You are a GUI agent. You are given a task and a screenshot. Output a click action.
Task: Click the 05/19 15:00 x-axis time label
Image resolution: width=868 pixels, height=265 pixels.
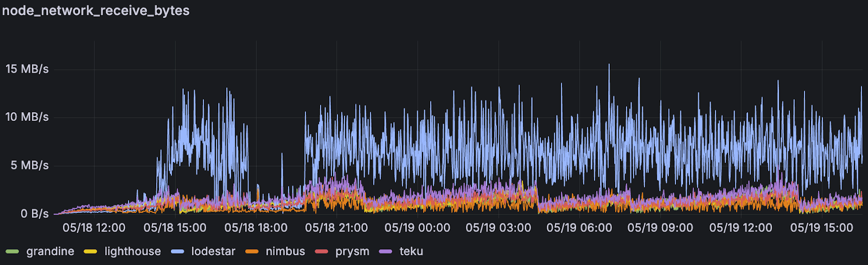(821, 228)
